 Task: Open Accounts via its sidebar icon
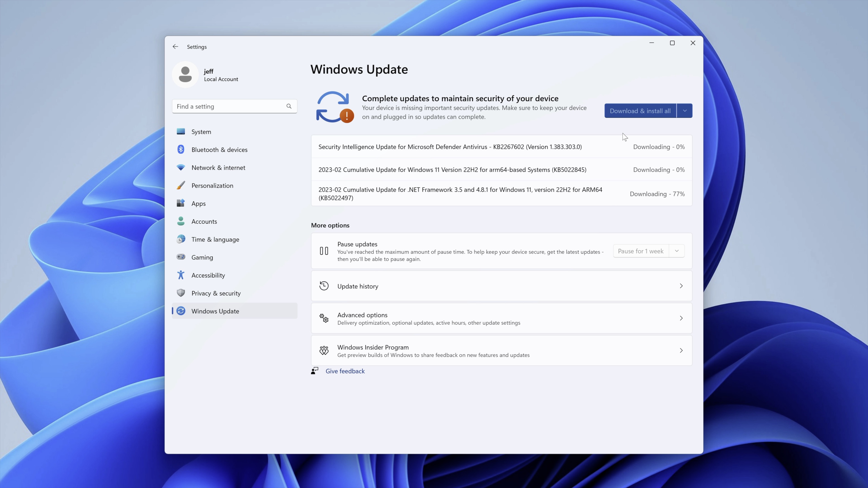coord(181,221)
